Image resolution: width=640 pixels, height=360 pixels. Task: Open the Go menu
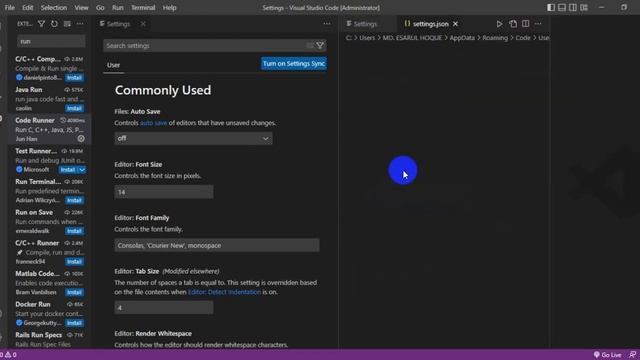pyautogui.click(x=100, y=7)
